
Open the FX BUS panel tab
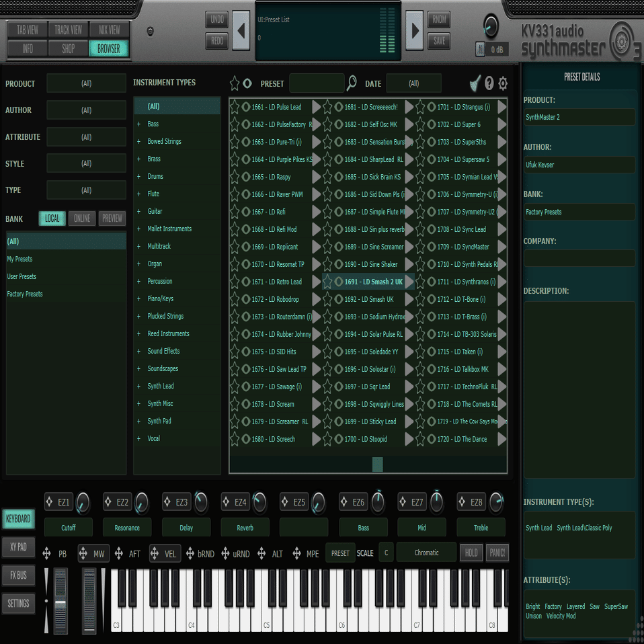point(18,575)
